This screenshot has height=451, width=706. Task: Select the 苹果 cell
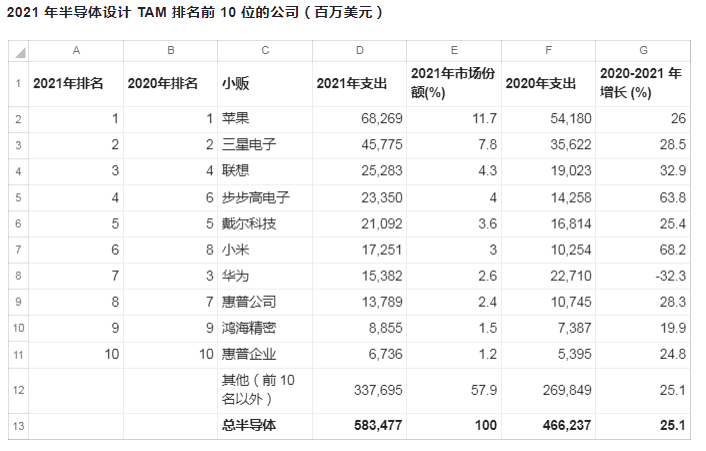[x=264, y=119]
